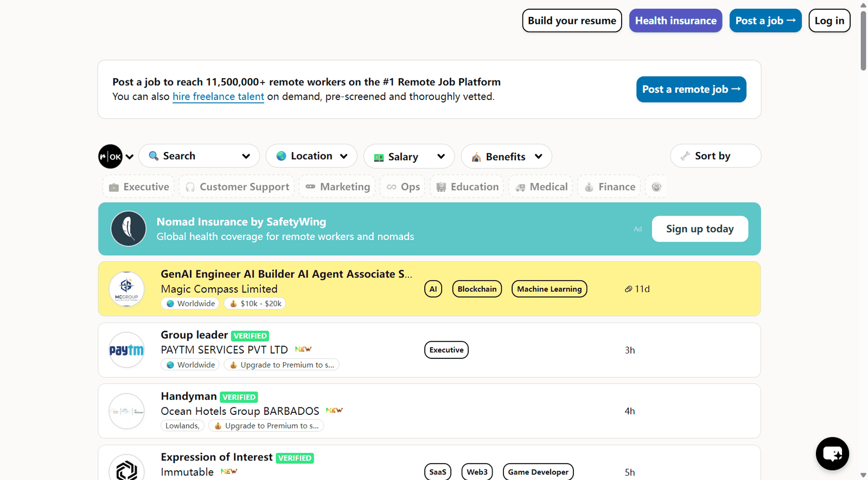Filter by the Blockchain tag
This screenshot has width=868, height=480.
(477, 289)
